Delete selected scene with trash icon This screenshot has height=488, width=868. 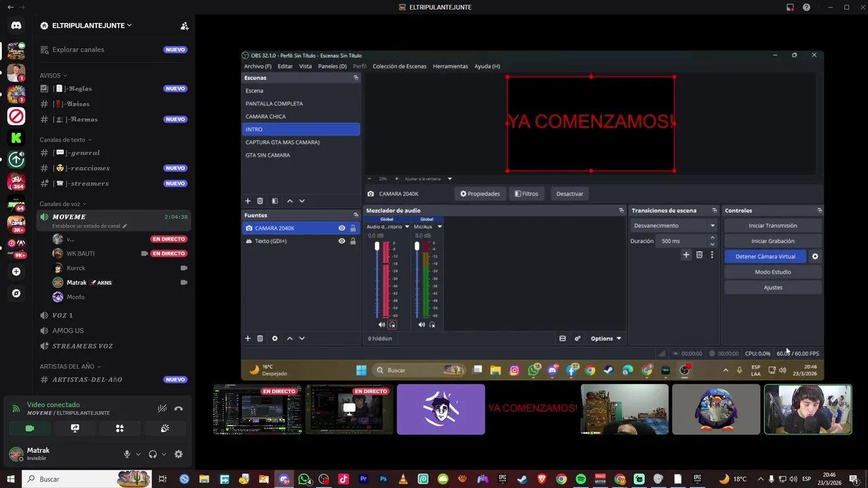coord(260,201)
